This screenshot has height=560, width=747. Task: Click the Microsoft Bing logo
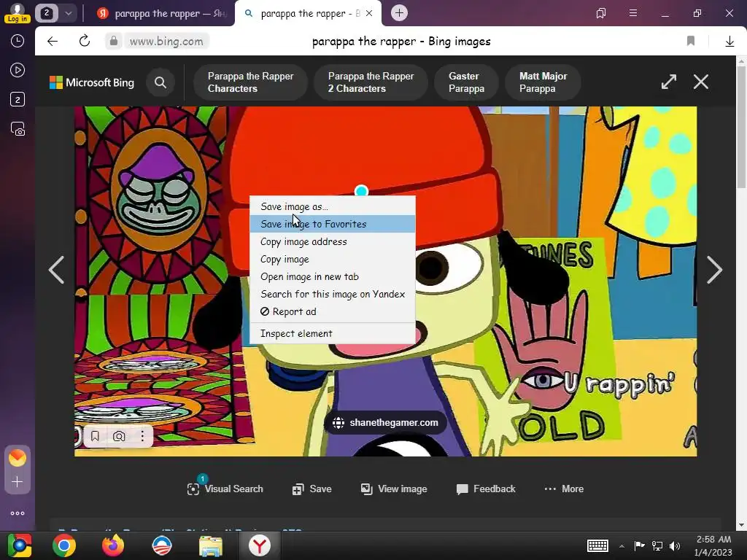point(92,82)
